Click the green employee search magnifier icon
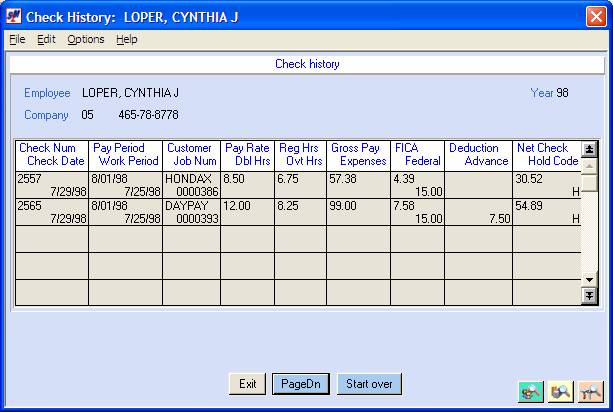This screenshot has height=412, width=613. [531, 391]
